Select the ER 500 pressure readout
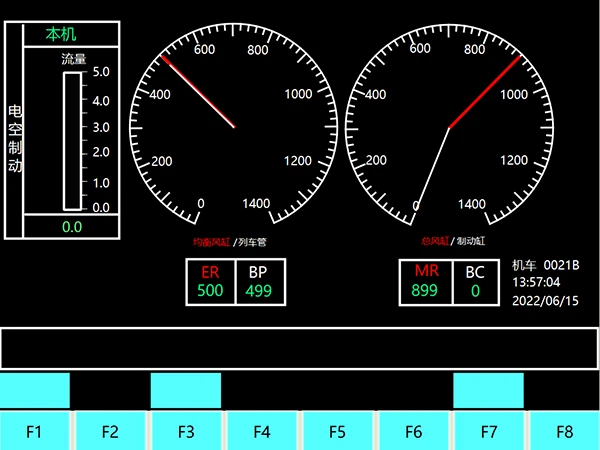The image size is (600, 450). coord(211,281)
